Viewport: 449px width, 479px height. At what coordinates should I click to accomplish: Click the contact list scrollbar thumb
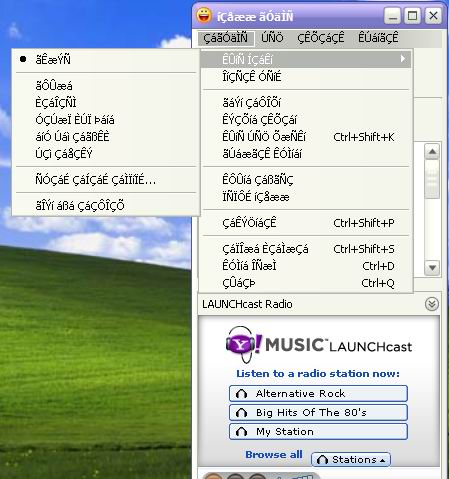click(432, 179)
